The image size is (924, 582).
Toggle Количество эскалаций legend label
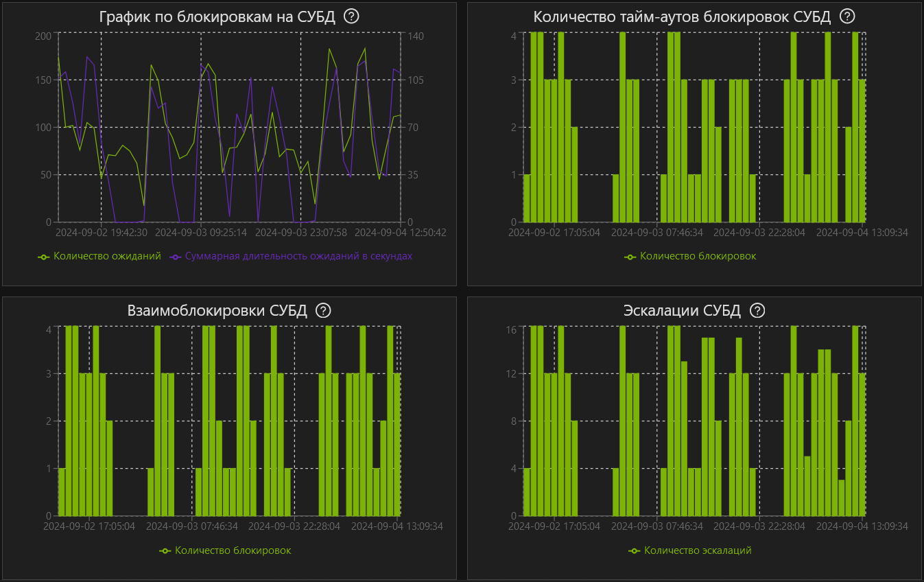[698, 550]
